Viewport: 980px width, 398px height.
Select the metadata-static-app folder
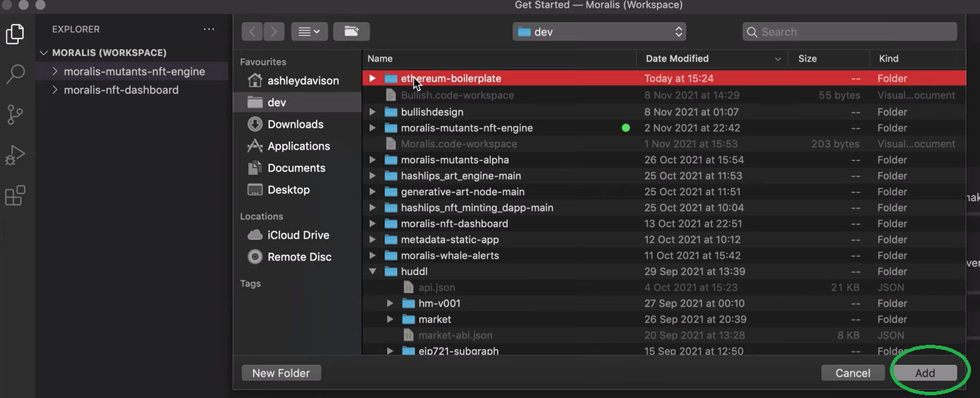[664, 240]
